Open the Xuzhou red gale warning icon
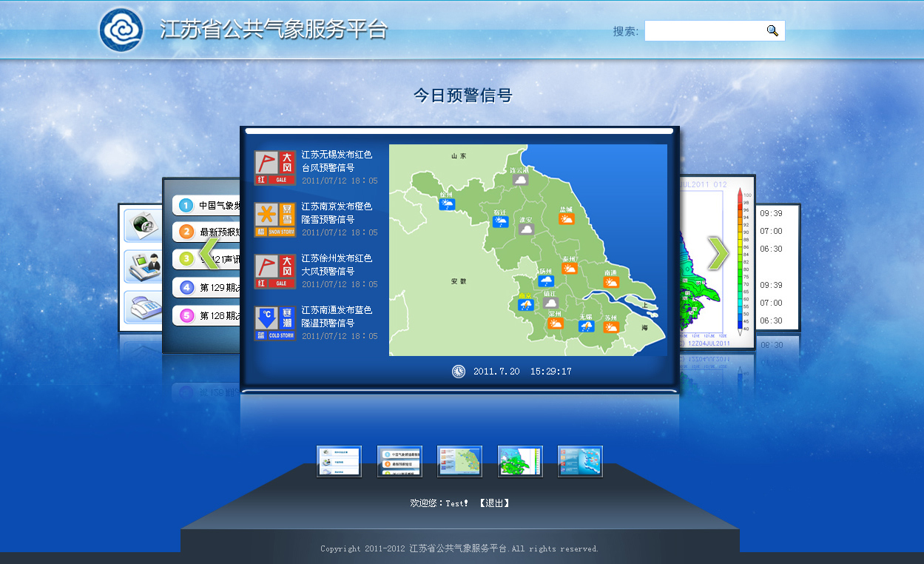This screenshot has width=924, height=564. [275, 272]
